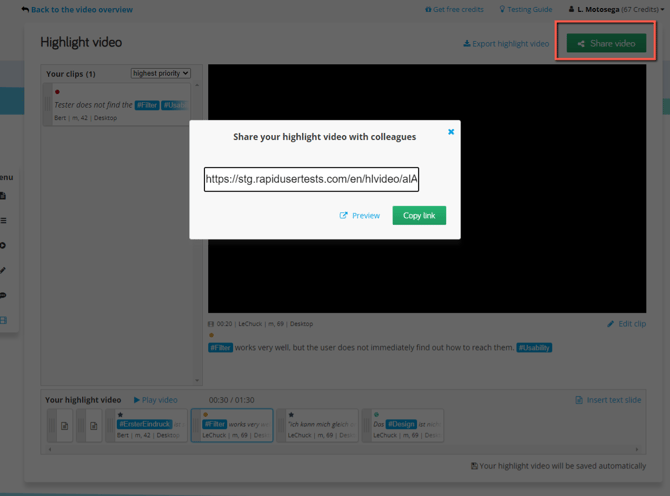Open the Testing Guide
This screenshot has height=496, width=670.
click(x=526, y=10)
